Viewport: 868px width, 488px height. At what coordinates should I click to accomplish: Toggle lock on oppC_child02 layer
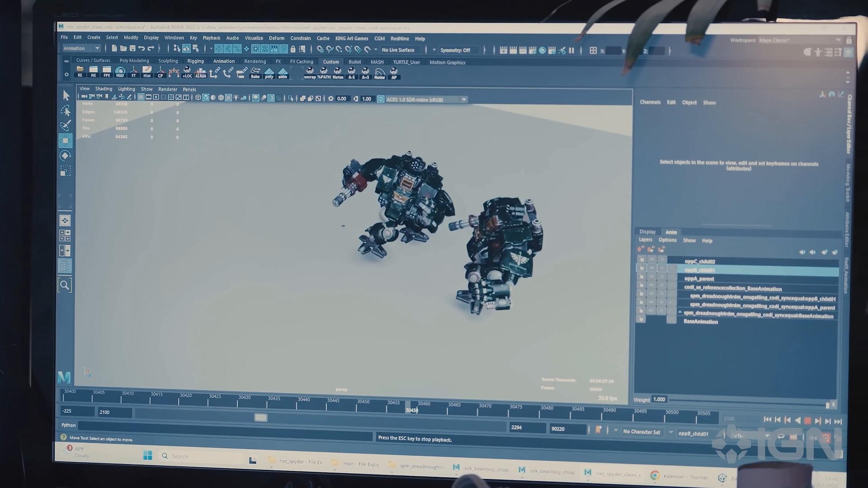(642, 260)
